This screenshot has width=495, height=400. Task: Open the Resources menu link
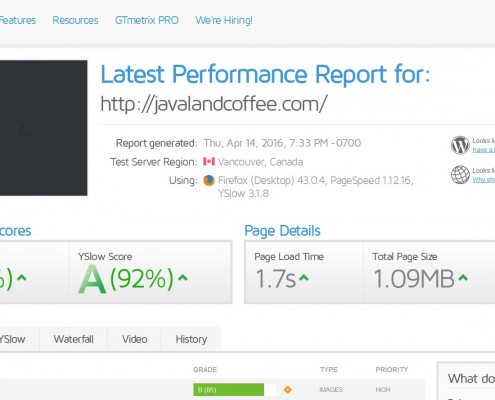[x=75, y=20]
